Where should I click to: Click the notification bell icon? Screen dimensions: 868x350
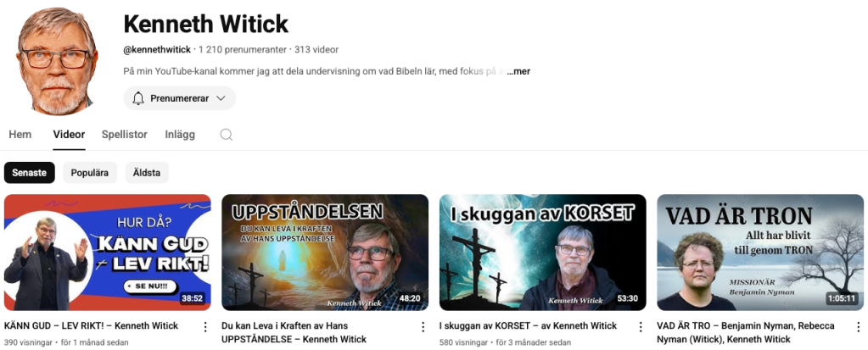[138, 98]
